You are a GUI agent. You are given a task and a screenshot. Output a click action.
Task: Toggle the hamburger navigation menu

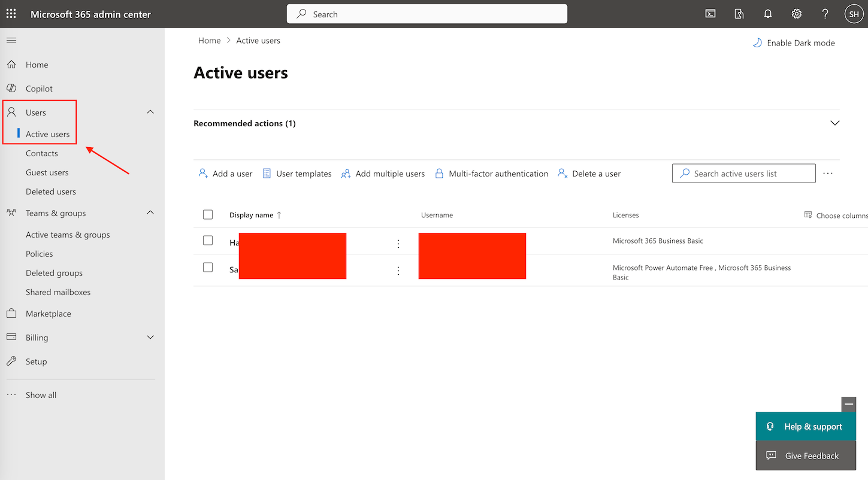[11, 40]
